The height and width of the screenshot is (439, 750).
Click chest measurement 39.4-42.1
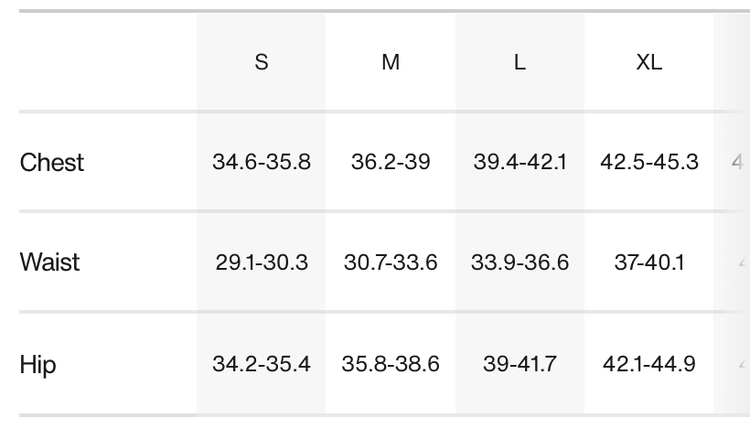coord(520,162)
